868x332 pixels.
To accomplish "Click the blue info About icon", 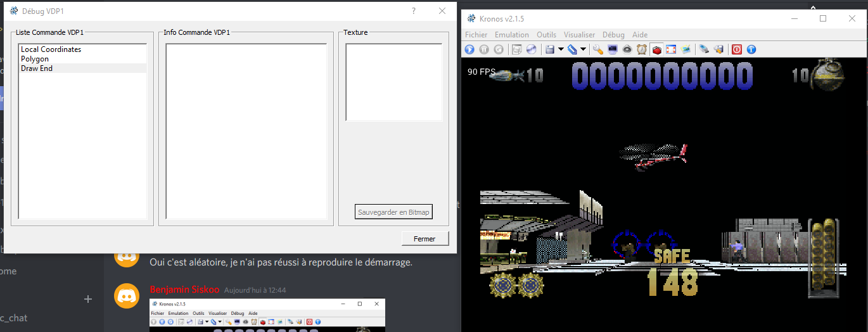I will pos(751,49).
